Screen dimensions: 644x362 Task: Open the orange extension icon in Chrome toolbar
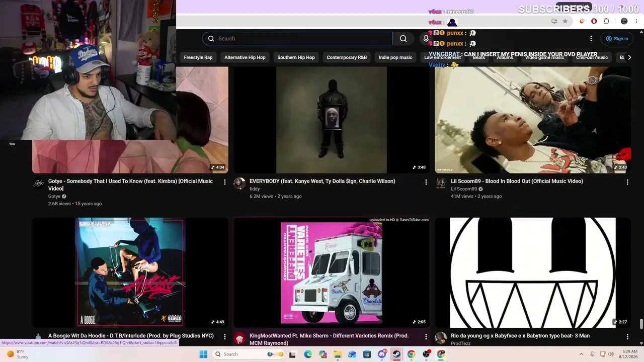(x=582, y=21)
